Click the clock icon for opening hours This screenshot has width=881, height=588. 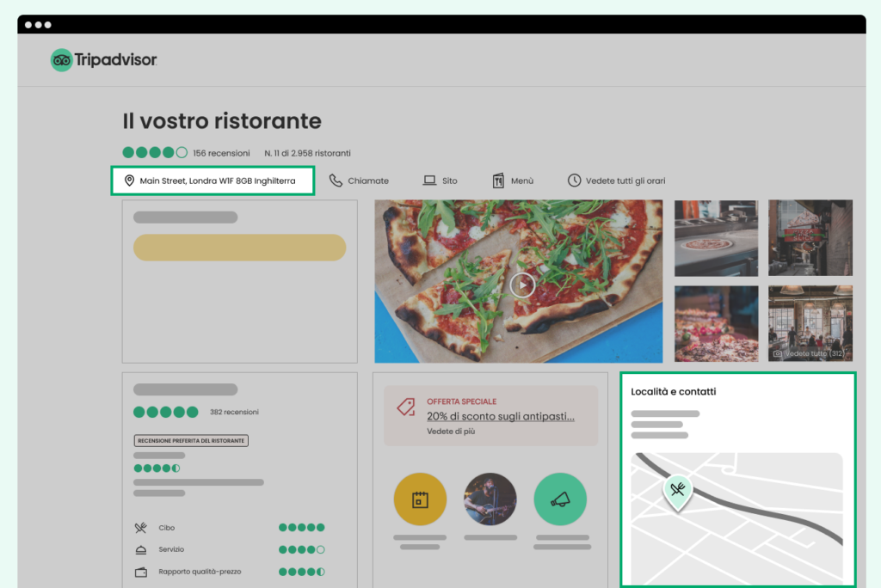tap(574, 181)
